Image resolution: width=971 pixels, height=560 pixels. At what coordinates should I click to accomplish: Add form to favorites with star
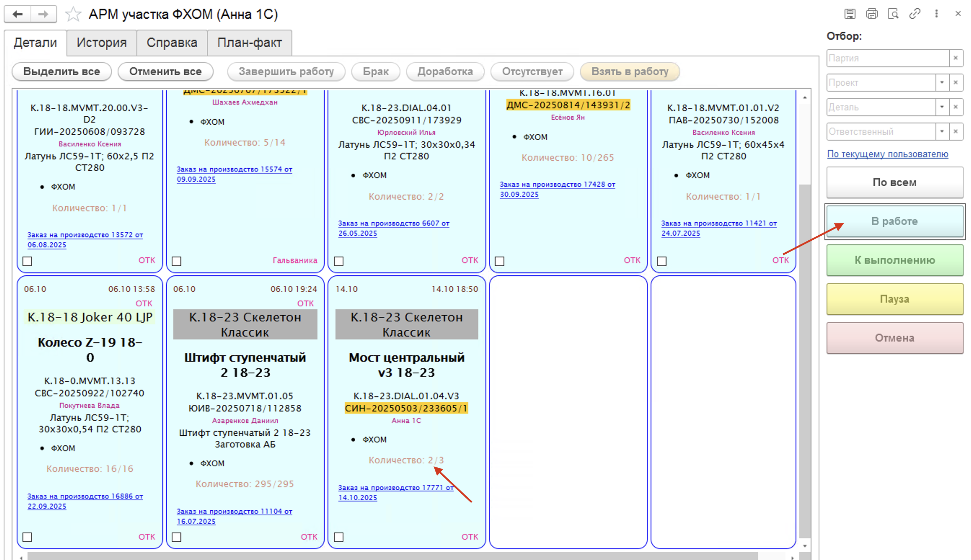[x=73, y=15]
